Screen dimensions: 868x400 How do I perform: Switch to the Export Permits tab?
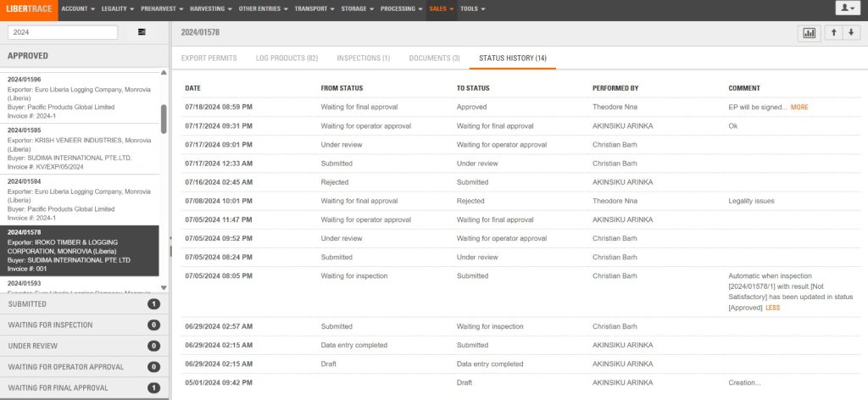point(209,58)
